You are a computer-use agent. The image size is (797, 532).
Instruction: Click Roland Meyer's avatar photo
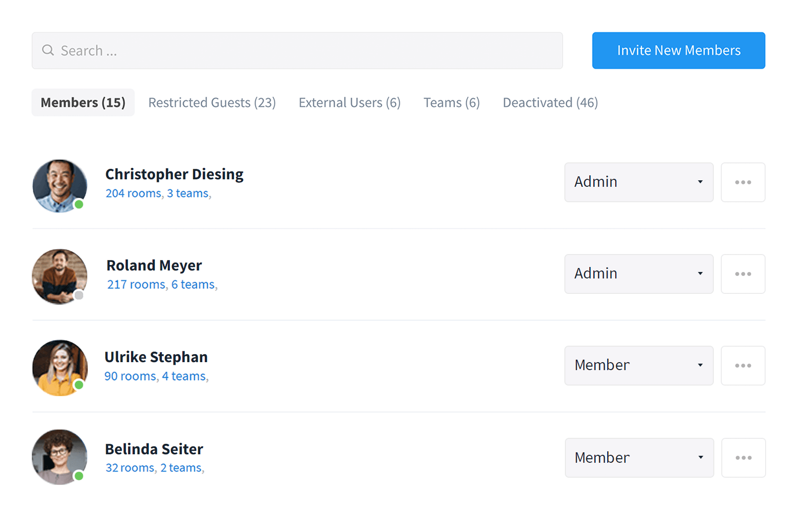click(x=60, y=276)
